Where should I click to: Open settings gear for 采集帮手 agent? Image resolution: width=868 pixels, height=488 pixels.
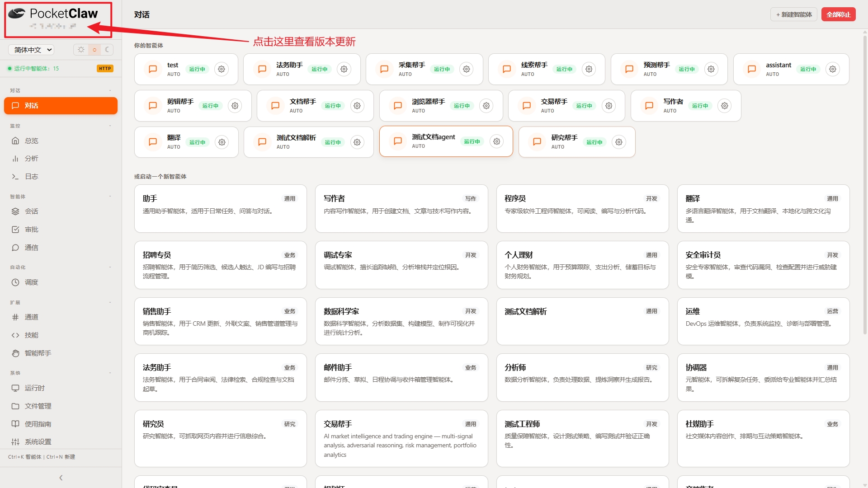467,69
